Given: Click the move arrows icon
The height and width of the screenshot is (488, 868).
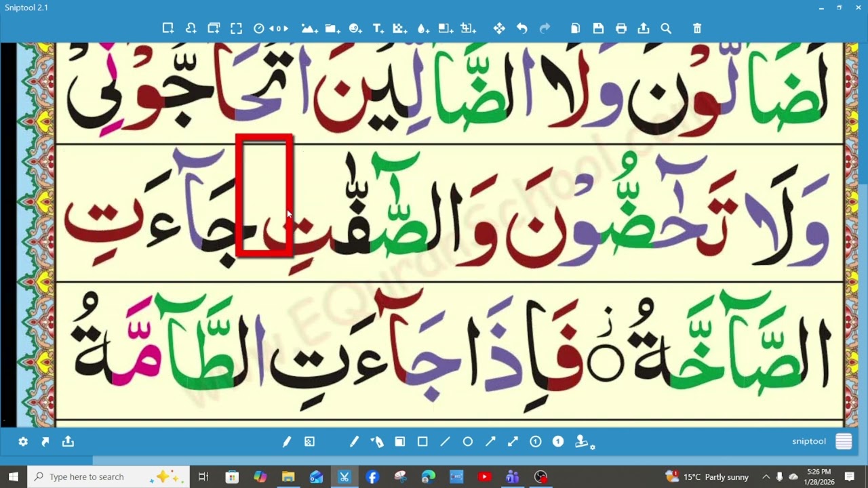Looking at the screenshot, I should pyautogui.click(x=499, y=28).
